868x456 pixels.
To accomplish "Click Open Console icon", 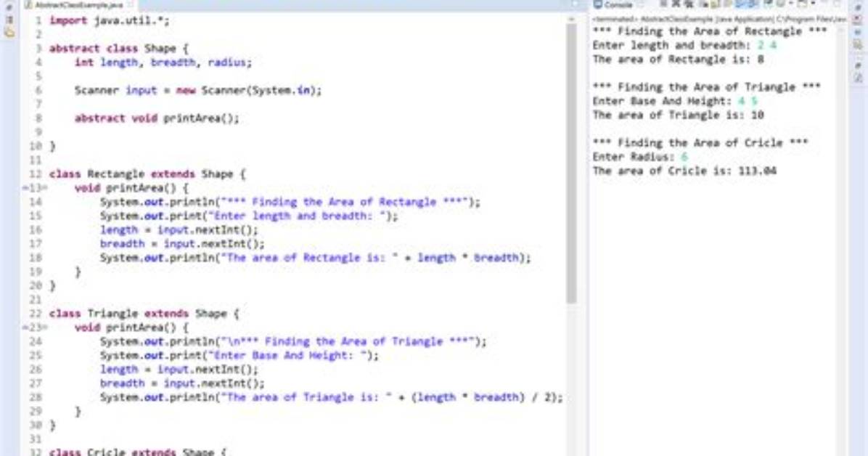I will (x=802, y=4).
